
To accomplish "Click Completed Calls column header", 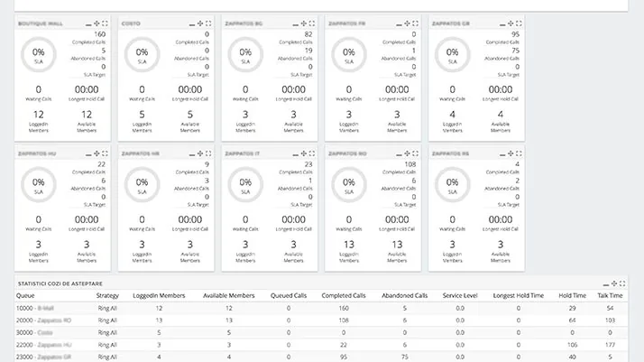I will 344,295.
